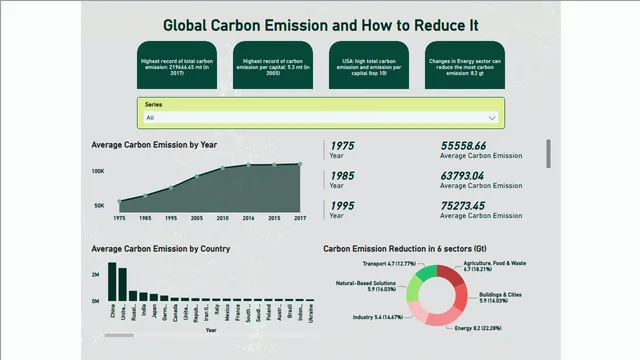Select the Buildings & Cities donut segment

pos(461,298)
